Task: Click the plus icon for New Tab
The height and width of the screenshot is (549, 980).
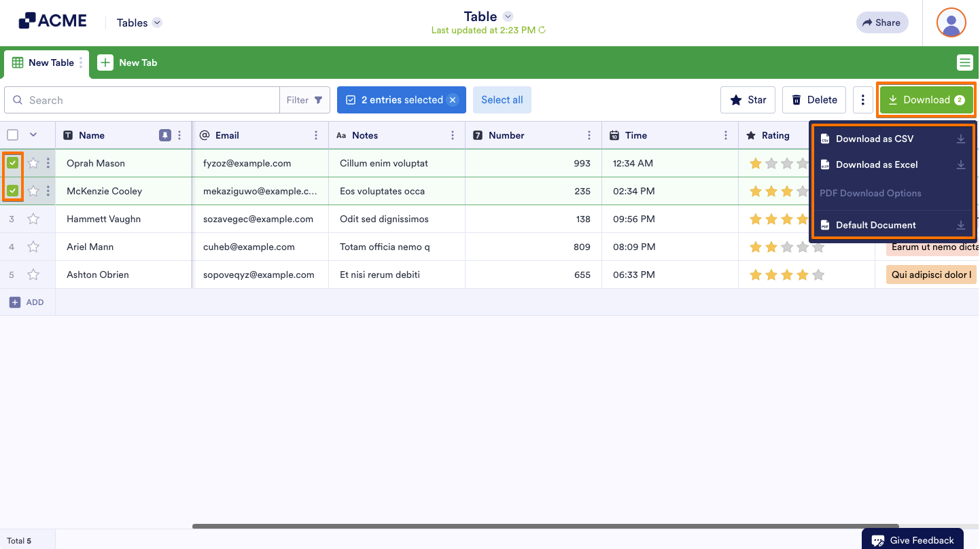Action: tap(105, 63)
